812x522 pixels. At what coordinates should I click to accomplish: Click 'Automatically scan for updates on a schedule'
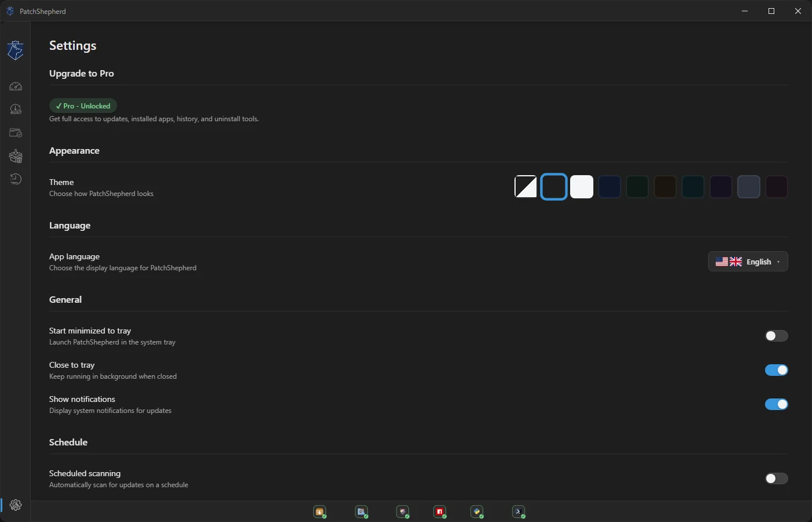point(119,485)
